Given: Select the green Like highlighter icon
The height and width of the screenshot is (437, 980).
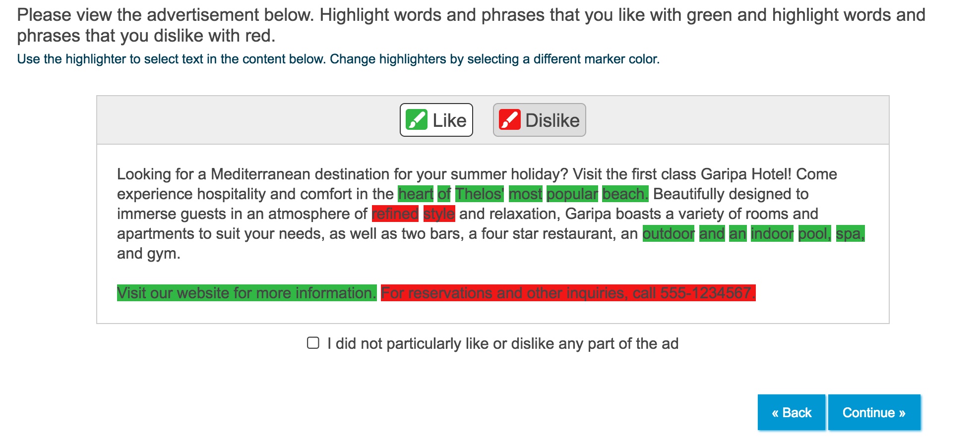Looking at the screenshot, I should click(x=416, y=120).
